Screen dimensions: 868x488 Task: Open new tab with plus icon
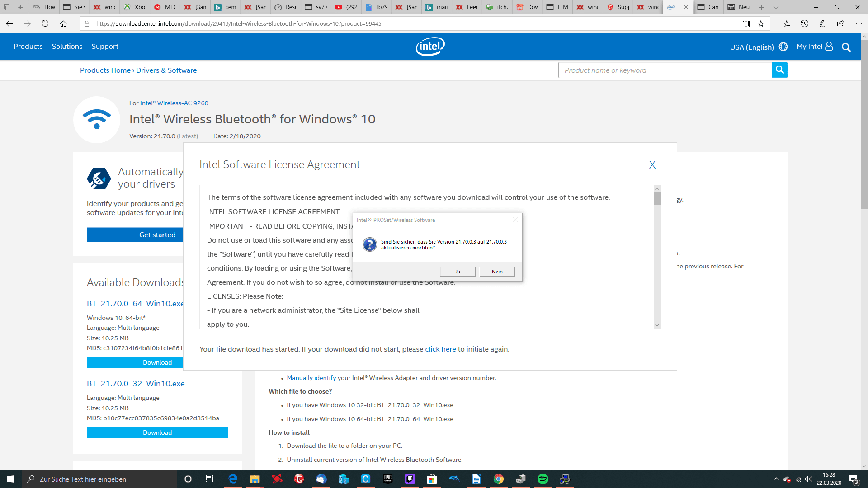click(x=762, y=7)
